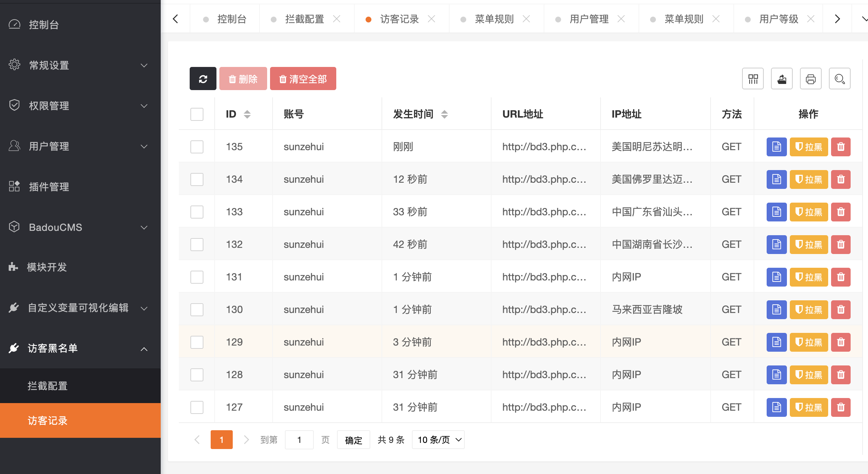Click the page number input field
868x474 pixels.
(x=299, y=440)
